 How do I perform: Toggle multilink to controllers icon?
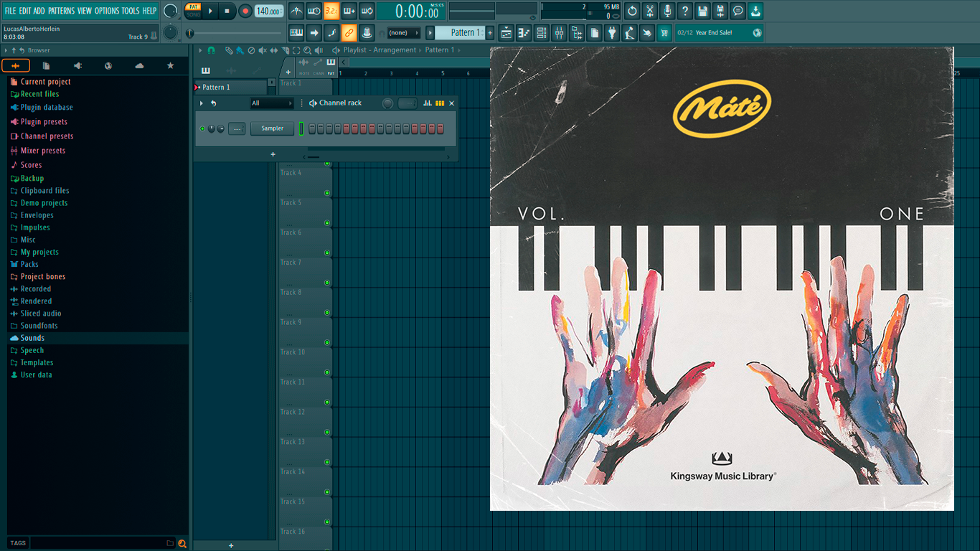367,32
